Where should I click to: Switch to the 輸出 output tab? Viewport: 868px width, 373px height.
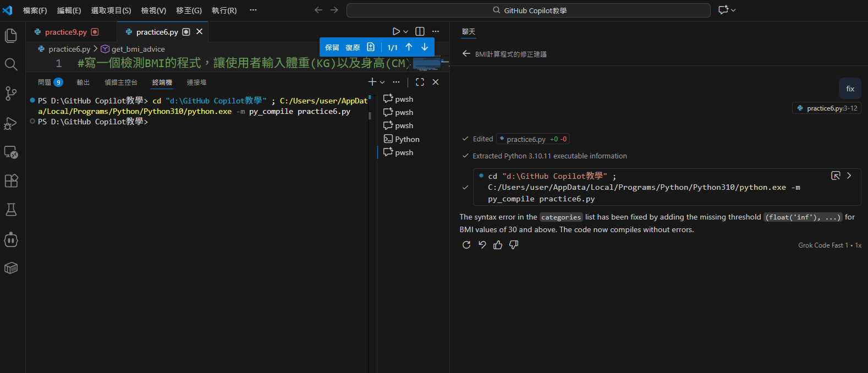83,83
